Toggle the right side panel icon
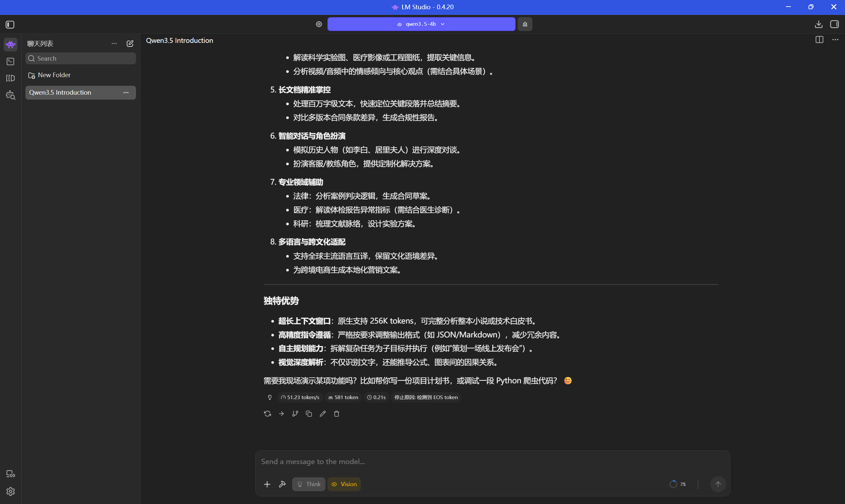Viewport: 845px width, 504px height. tap(834, 24)
